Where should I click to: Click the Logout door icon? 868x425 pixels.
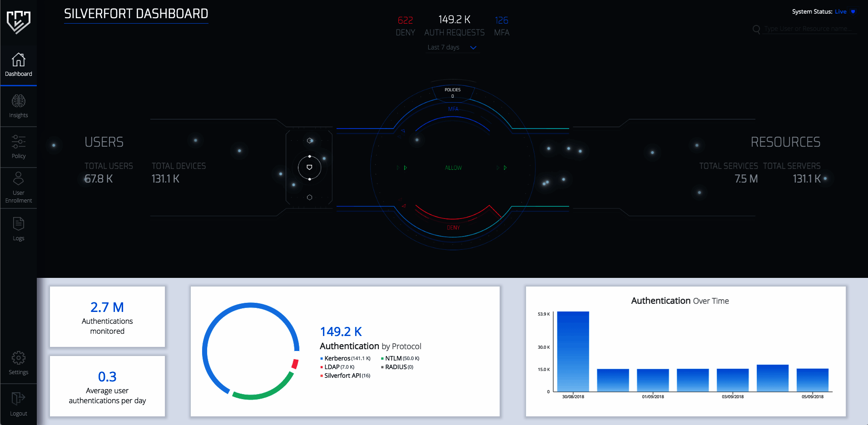19,399
